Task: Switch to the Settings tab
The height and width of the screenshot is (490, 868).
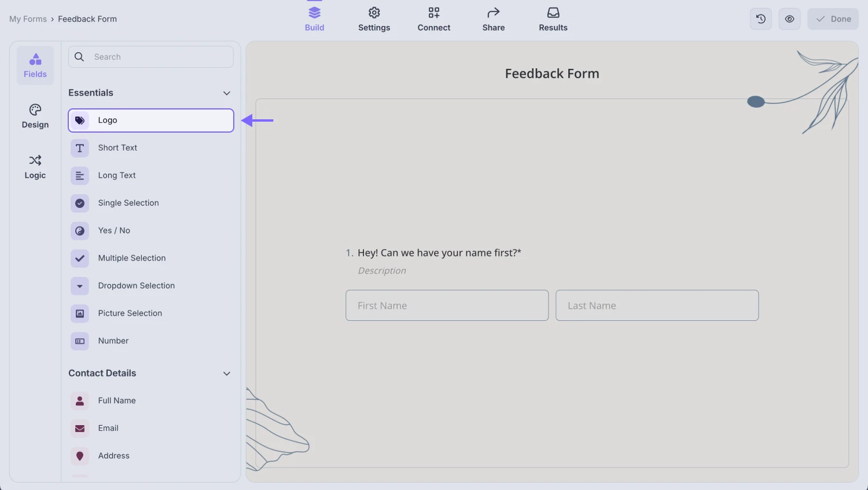Action: tap(374, 19)
